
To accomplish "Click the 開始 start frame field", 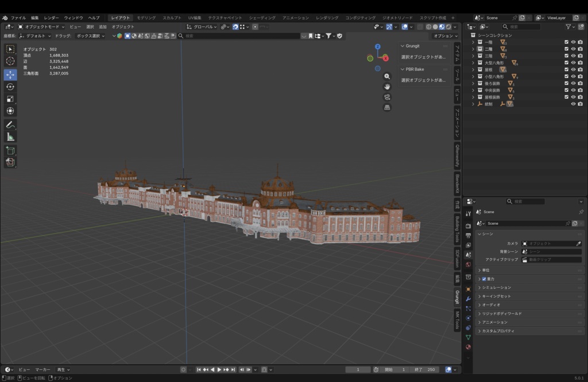I will 394,369.
